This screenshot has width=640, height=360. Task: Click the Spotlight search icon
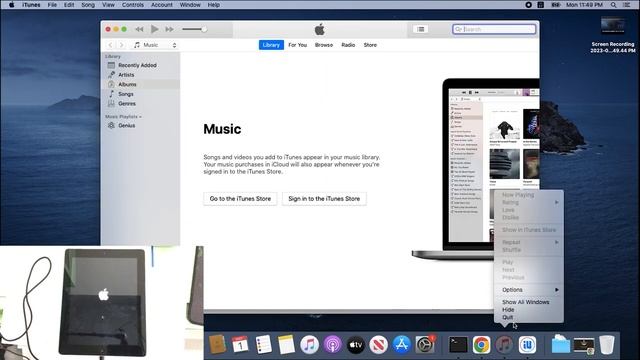click(x=613, y=5)
